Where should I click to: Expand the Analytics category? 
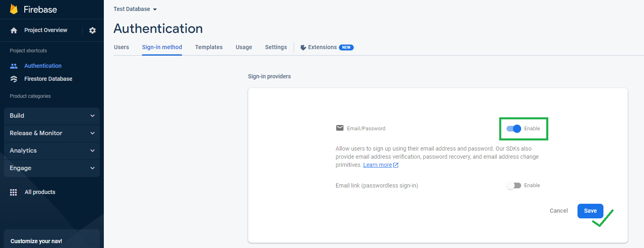[52, 151]
